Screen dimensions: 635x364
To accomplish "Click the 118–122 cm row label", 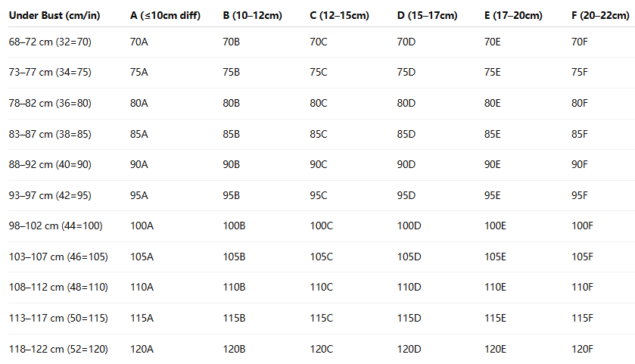I will coord(58,348).
